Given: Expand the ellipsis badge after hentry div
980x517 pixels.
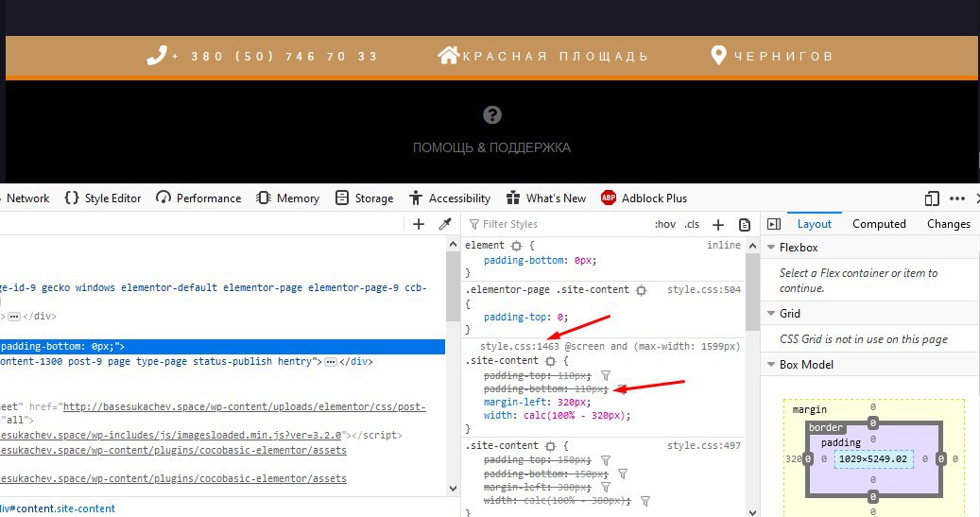Looking at the screenshot, I should pos(331,362).
